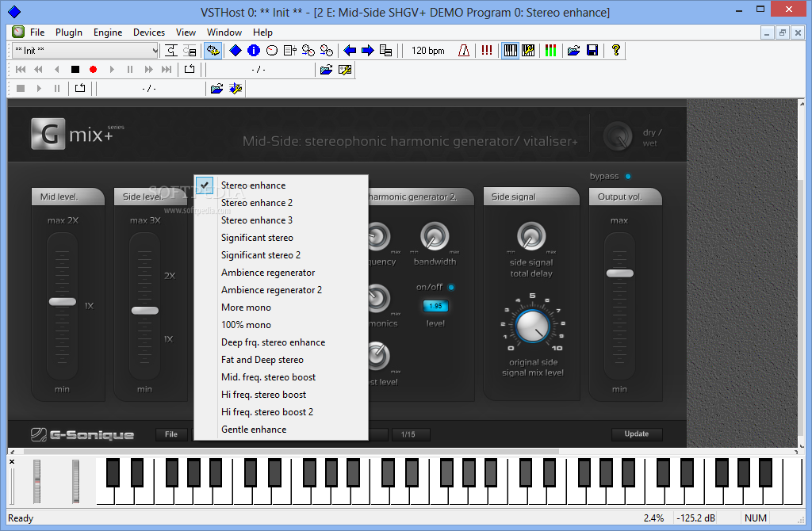The height and width of the screenshot is (531, 812).
Task: Click side signal total delay knob
Action: coord(531,236)
